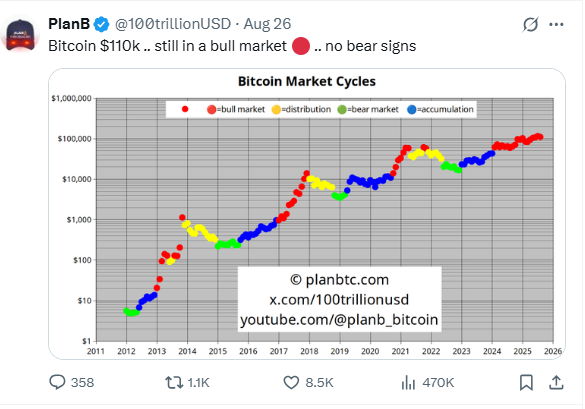Image resolution: width=585 pixels, height=409 pixels.
Task: Click the 8.5K likes count
Action: tap(319, 383)
